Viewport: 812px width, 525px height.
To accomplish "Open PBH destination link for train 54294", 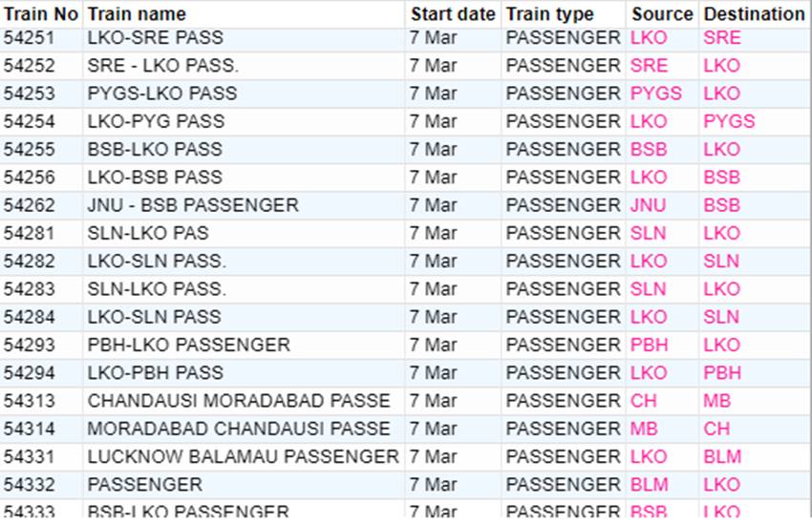I will [722, 372].
